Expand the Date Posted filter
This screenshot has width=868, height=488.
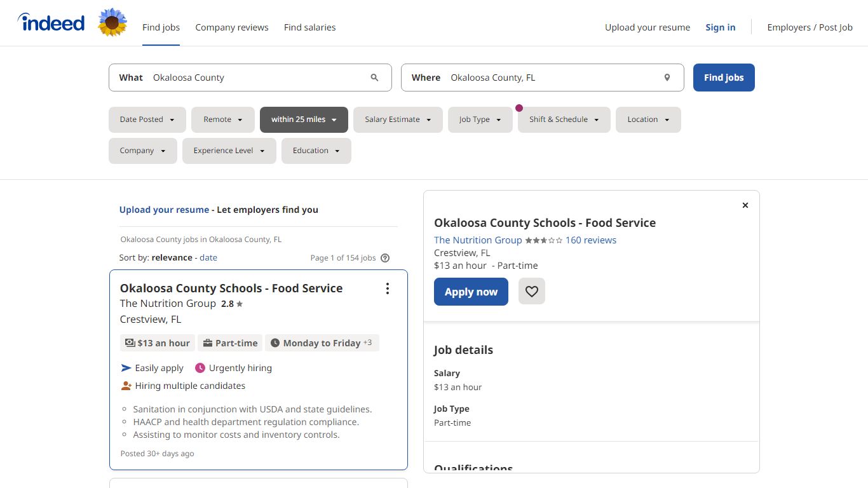tap(147, 119)
